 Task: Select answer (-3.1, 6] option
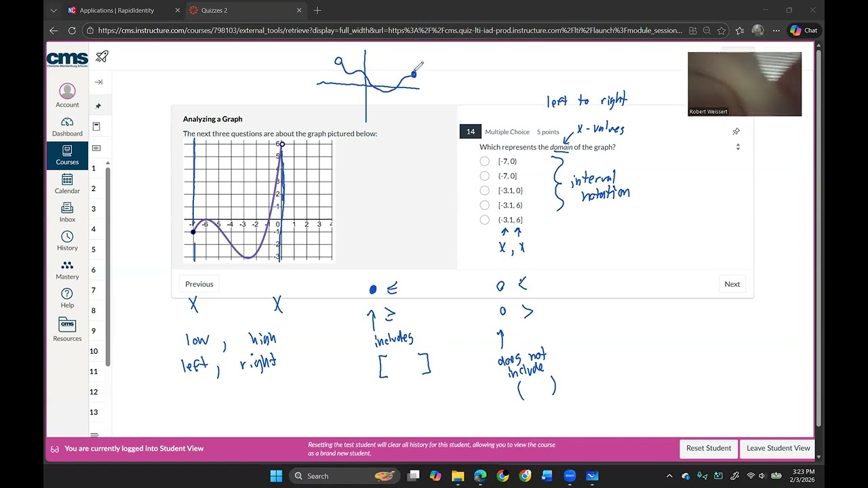484,220
